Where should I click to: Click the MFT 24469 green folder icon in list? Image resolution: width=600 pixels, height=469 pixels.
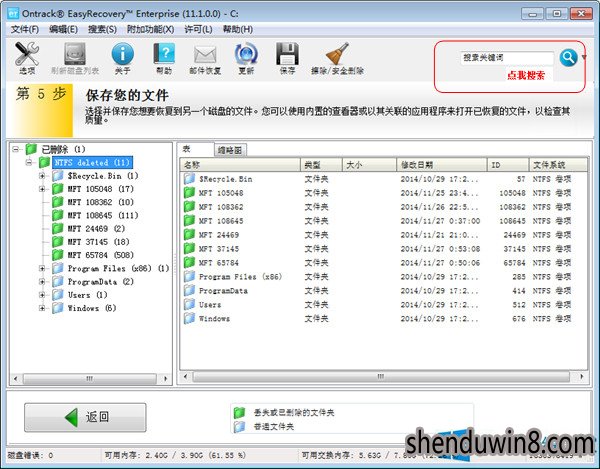[189, 234]
